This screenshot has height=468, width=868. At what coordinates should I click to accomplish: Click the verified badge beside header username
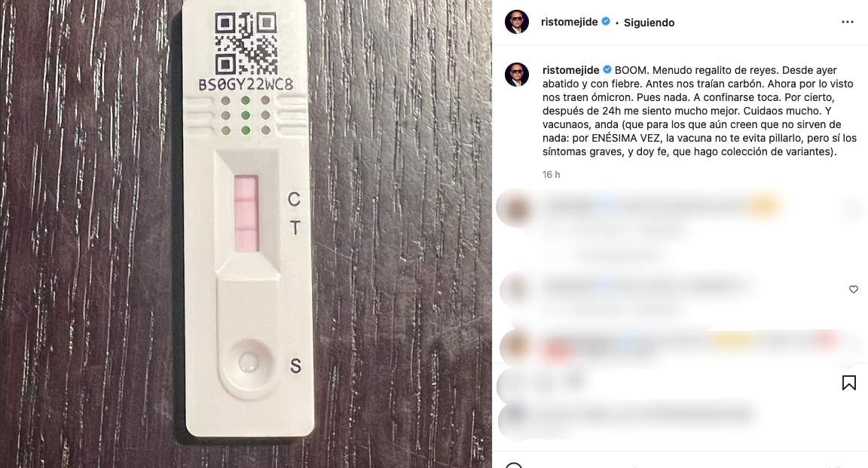(606, 22)
